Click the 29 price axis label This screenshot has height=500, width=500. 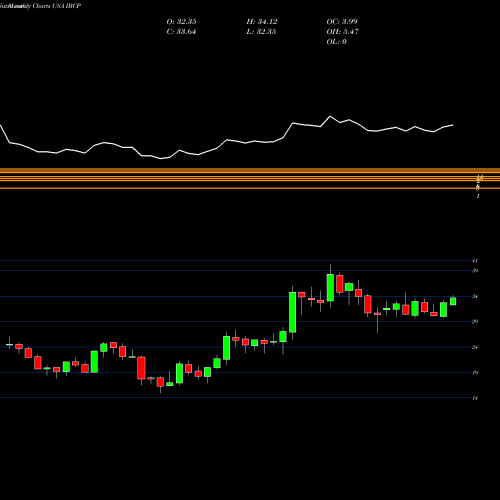point(475,321)
